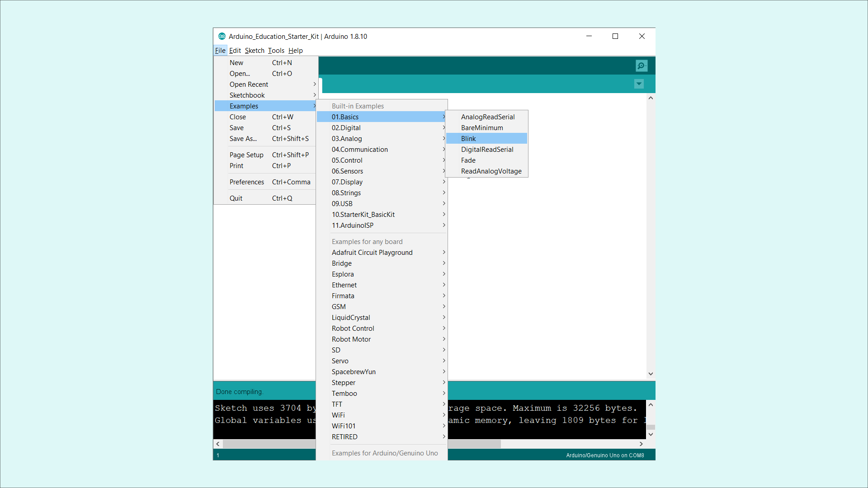Expand 01.Basics examples submenu

pyautogui.click(x=382, y=117)
